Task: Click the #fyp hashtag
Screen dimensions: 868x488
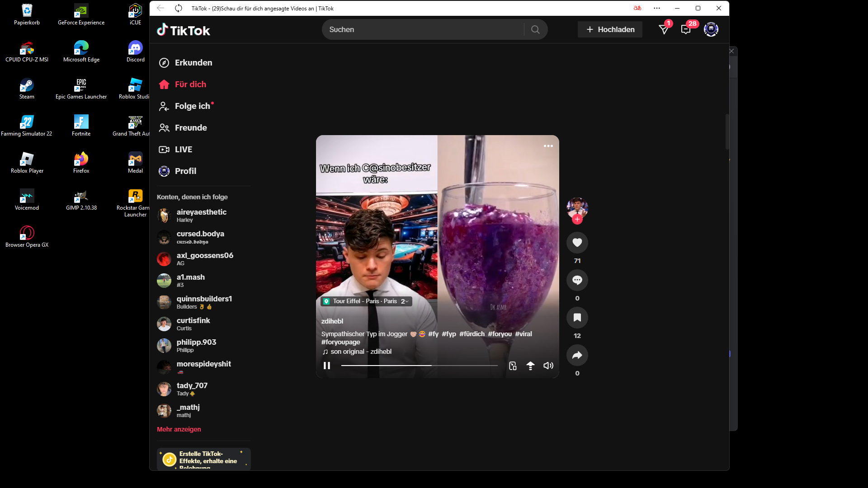Action: pos(449,334)
